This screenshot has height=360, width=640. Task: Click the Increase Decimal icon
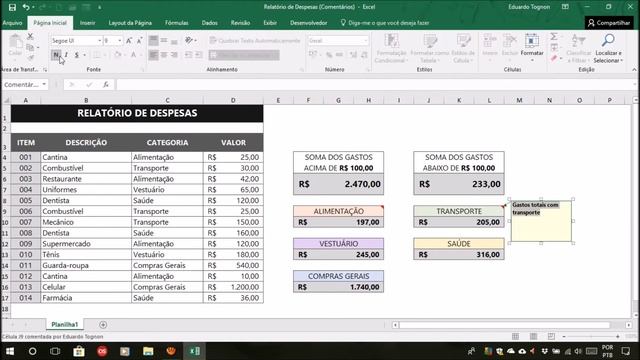353,55
